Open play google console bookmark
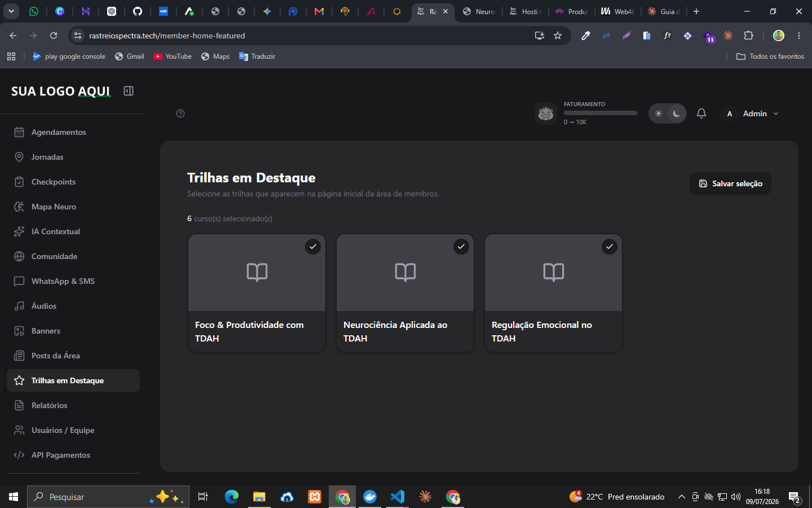Viewport: 812px width, 508px height. coord(69,56)
